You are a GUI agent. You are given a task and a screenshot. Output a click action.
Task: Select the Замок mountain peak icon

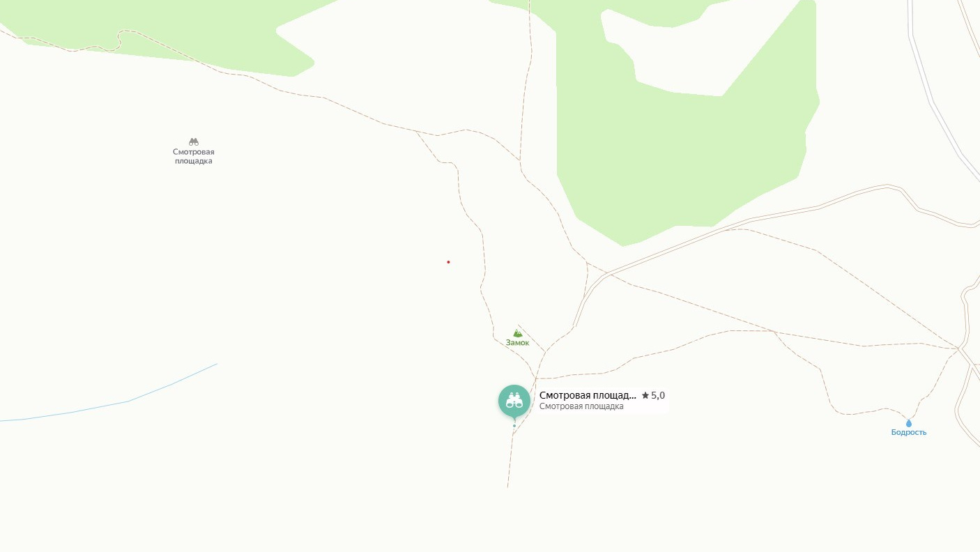click(x=517, y=333)
